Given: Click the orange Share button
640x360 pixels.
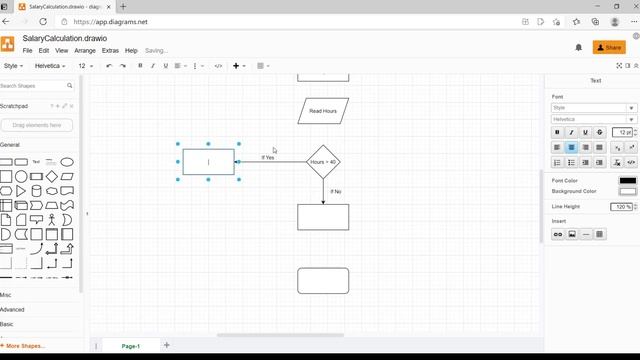Looking at the screenshot, I should tap(609, 47).
